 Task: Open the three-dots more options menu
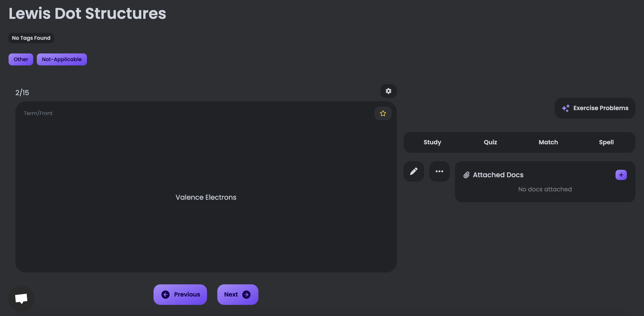(x=439, y=171)
